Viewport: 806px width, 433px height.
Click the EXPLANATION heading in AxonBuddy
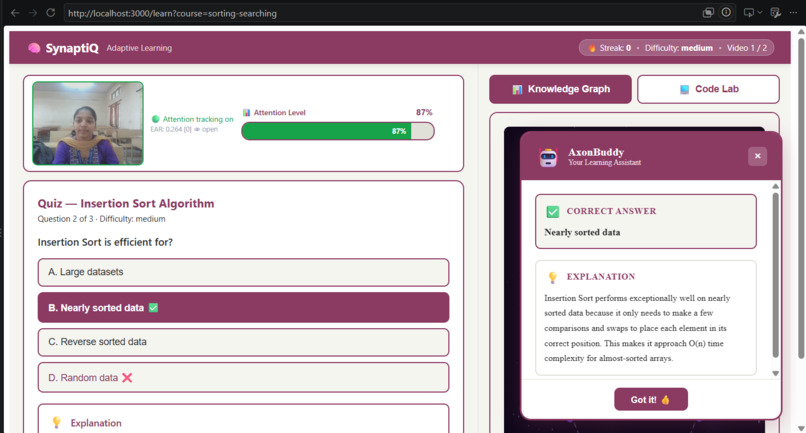[601, 277]
